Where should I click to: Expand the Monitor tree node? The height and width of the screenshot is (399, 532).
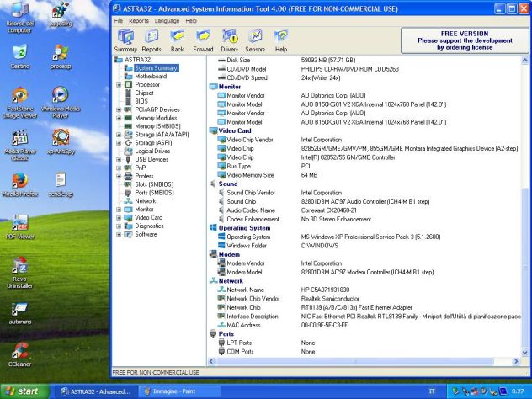point(119,210)
